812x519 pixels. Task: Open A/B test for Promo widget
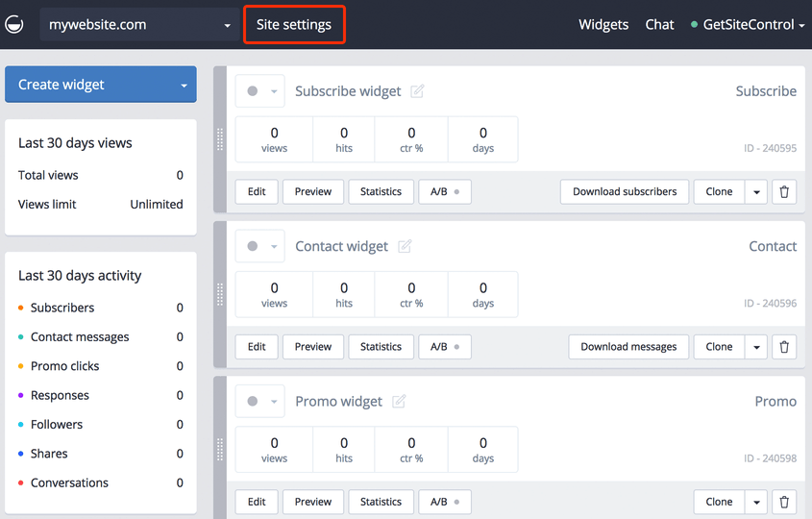pyautogui.click(x=445, y=502)
